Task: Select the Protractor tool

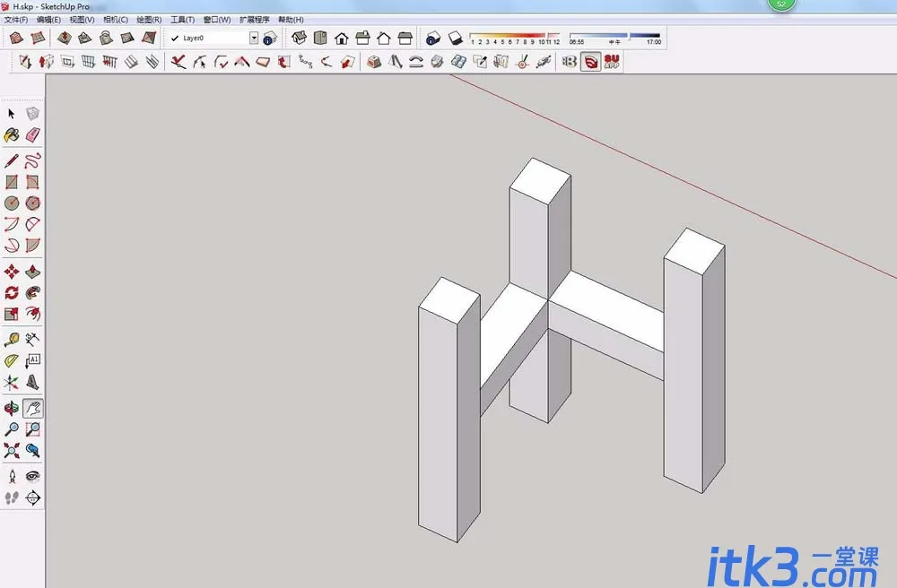Action: click(12, 360)
